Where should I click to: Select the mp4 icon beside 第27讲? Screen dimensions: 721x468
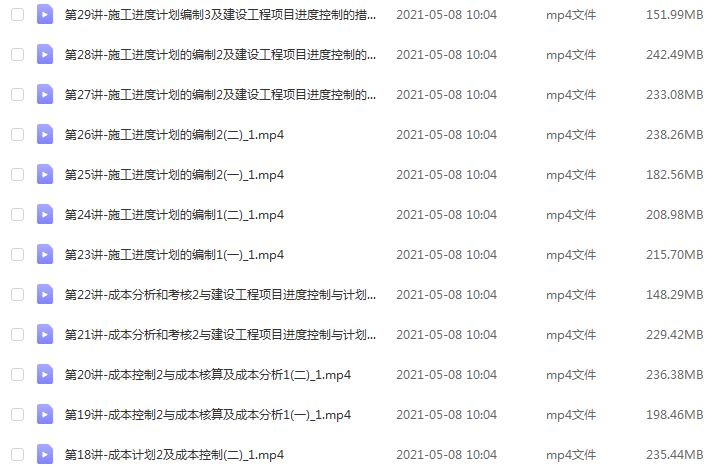[x=45, y=95]
